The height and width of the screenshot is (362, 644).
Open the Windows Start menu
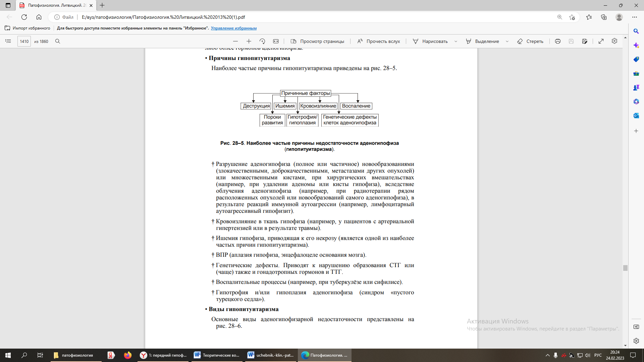[8, 355]
